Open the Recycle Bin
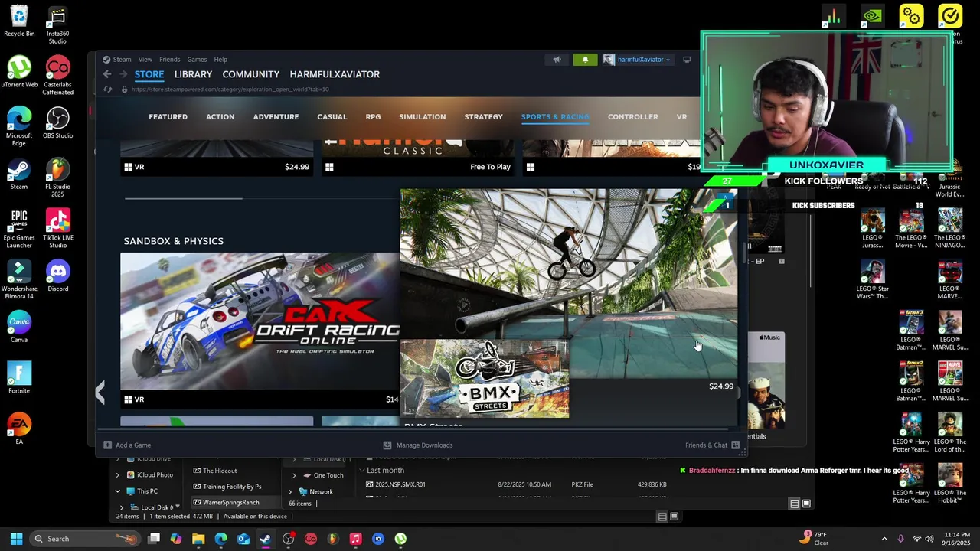 click(x=19, y=21)
